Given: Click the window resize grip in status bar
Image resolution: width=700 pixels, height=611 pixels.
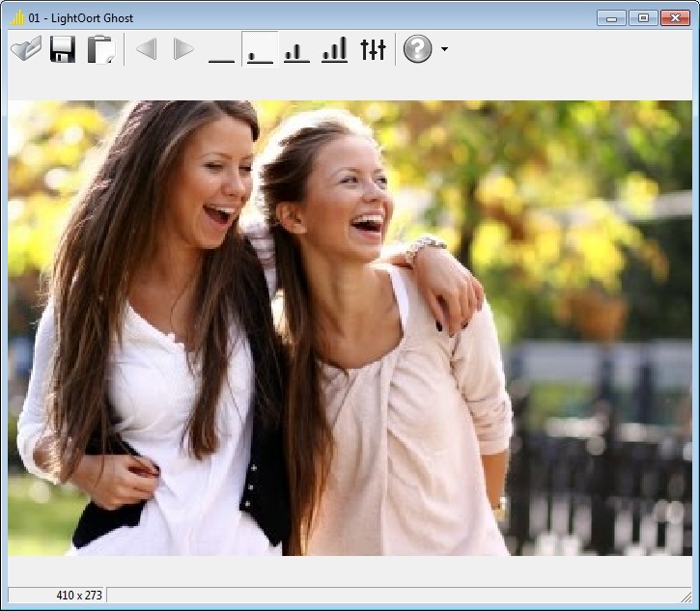Looking at the screenshot, I should 686,597.
